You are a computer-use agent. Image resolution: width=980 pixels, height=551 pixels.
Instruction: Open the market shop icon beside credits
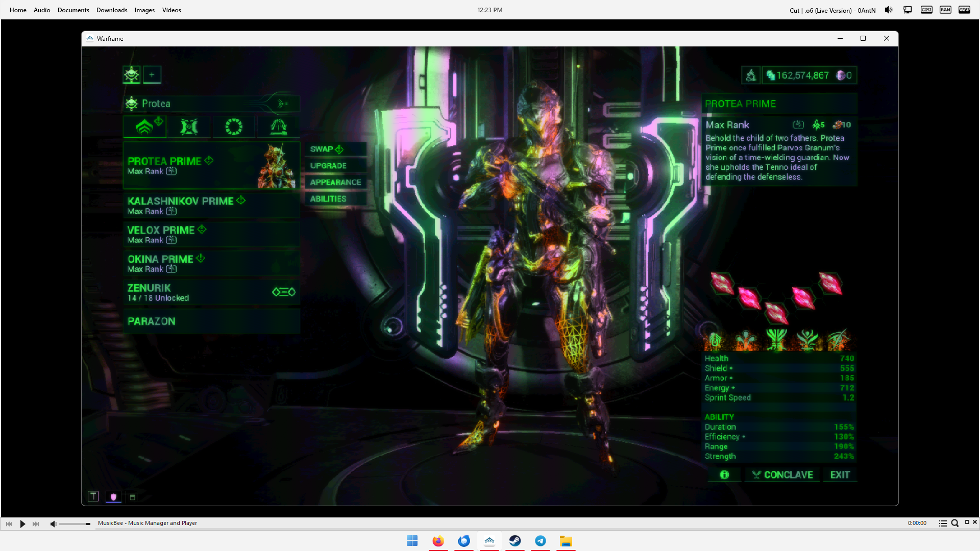[751, 76]
